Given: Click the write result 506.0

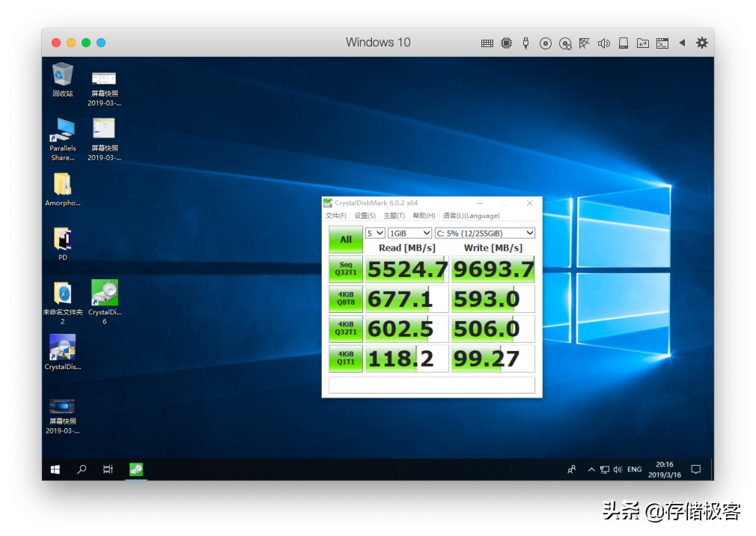Looking at the screenshot, I should coord(493,329).
